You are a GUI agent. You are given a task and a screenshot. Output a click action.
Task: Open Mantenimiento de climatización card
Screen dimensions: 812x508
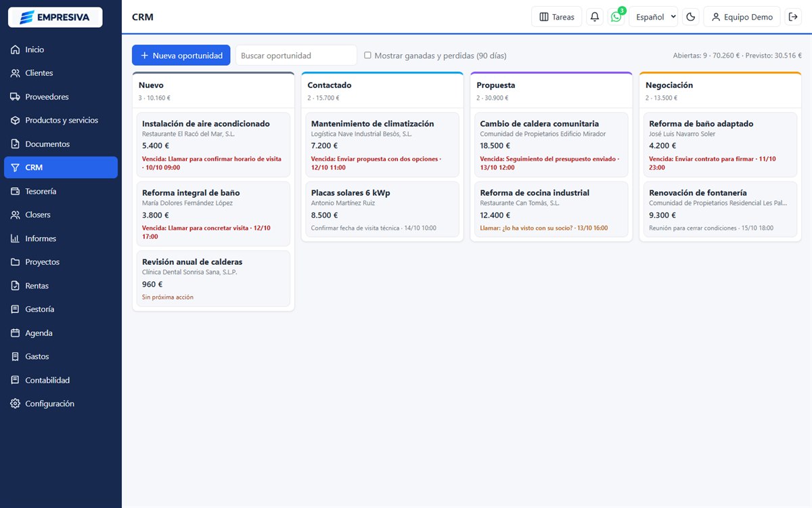[x=382, y=145]
